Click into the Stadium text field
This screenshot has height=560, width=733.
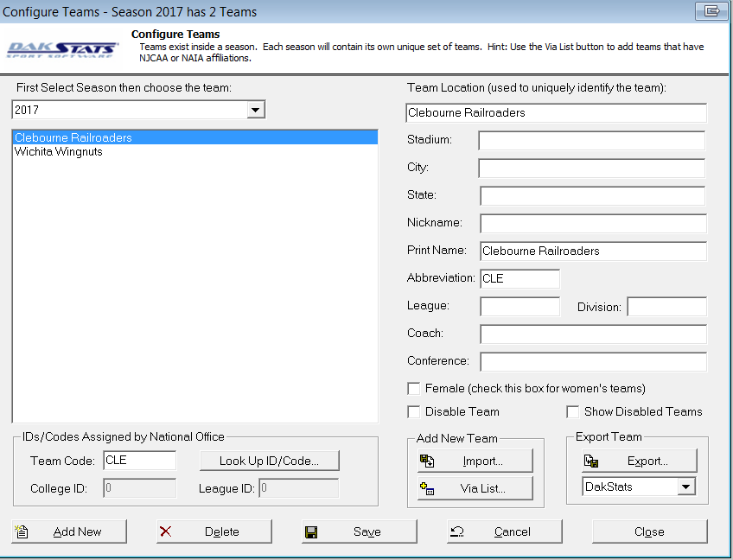(x=591, y=141)
